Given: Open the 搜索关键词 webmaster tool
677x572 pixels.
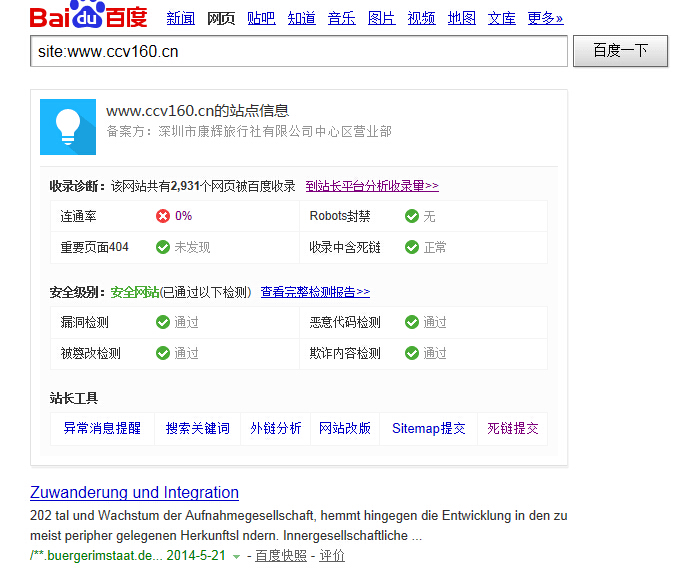Looking at the screenshot, I should [x=198, y=428].
